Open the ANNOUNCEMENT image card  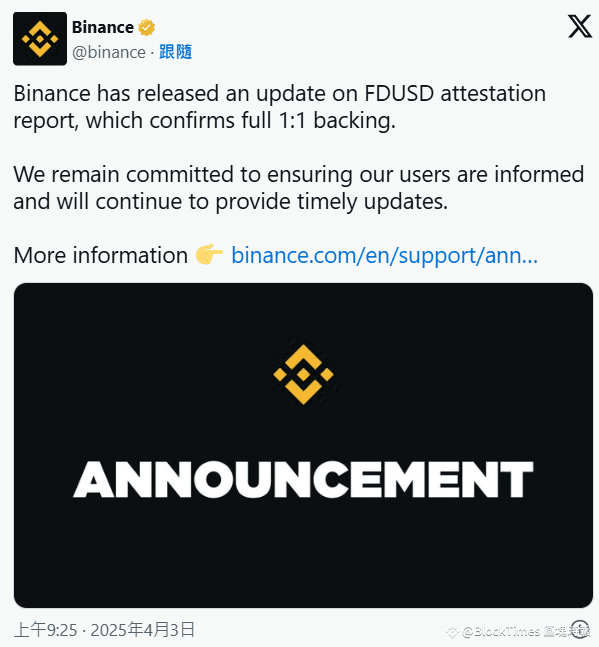click(303, 445)
